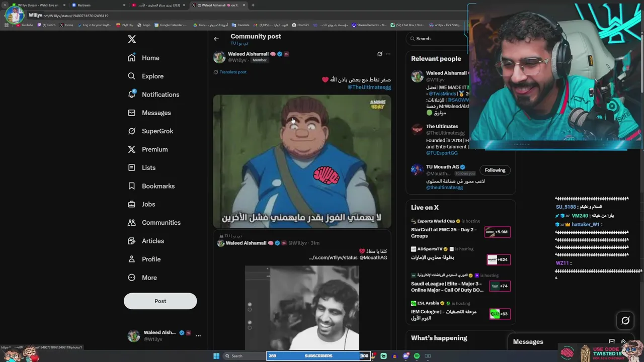The image size is (644, 362).
Task: Open Communities in the sidebar
Action: pyautogui.click(x=153, y=222)
